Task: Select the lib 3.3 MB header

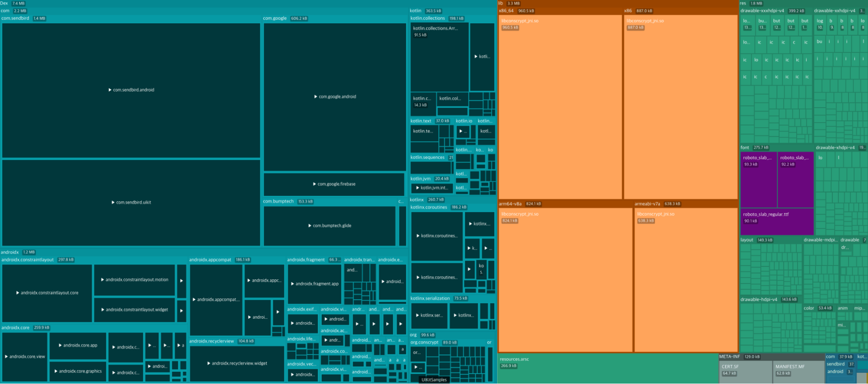Action: [x=509, y=3]
